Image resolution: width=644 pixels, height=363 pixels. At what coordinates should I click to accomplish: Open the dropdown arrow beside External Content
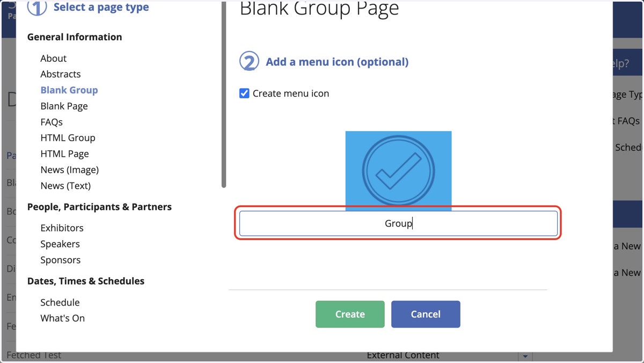[525, 356]
